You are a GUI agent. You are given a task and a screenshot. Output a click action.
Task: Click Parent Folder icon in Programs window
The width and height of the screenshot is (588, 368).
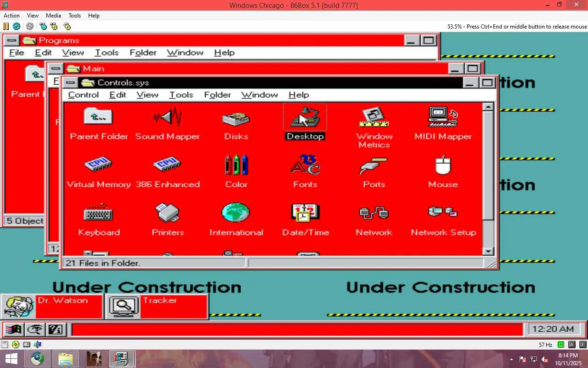(x=34, y=74)
